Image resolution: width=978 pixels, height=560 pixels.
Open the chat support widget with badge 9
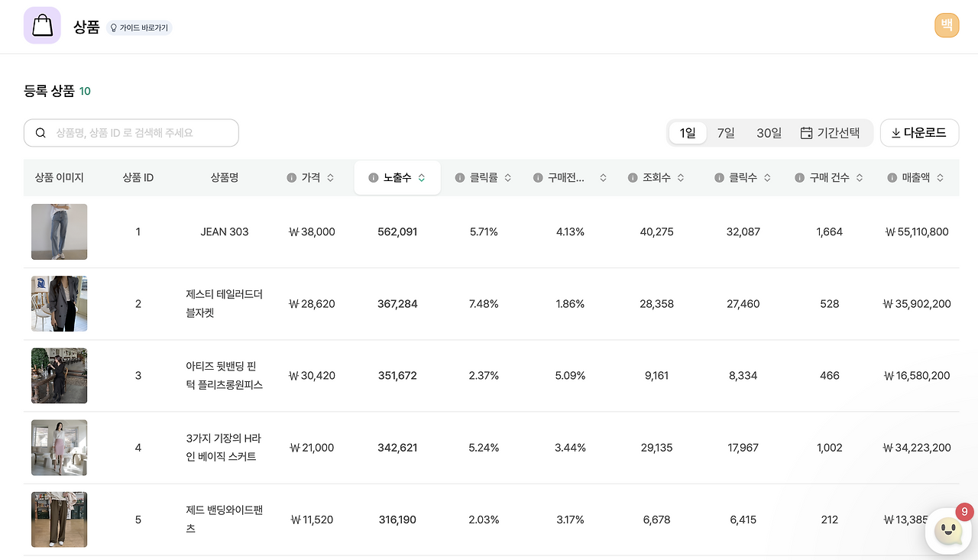coord(948,530)
